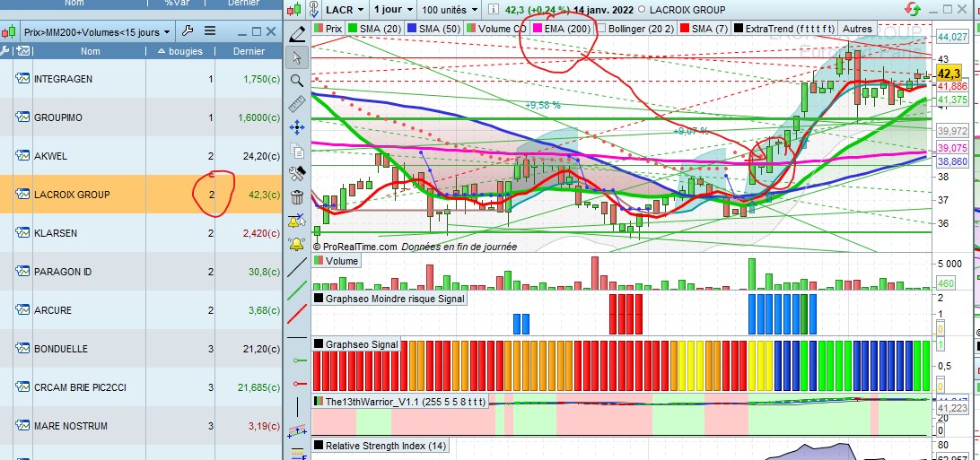Viewport: 980px width, 460px height.
Task: Select the black trend line tool
Action: tap(297, 268)
